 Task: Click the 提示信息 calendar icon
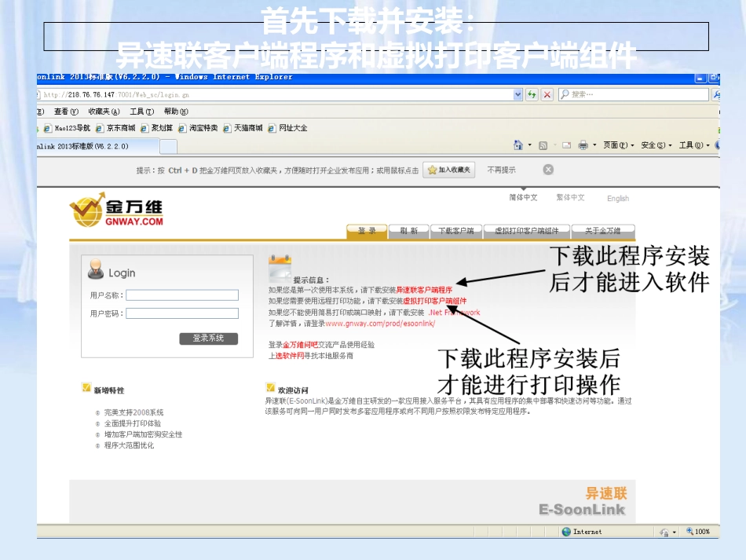(x=280, y=269)
